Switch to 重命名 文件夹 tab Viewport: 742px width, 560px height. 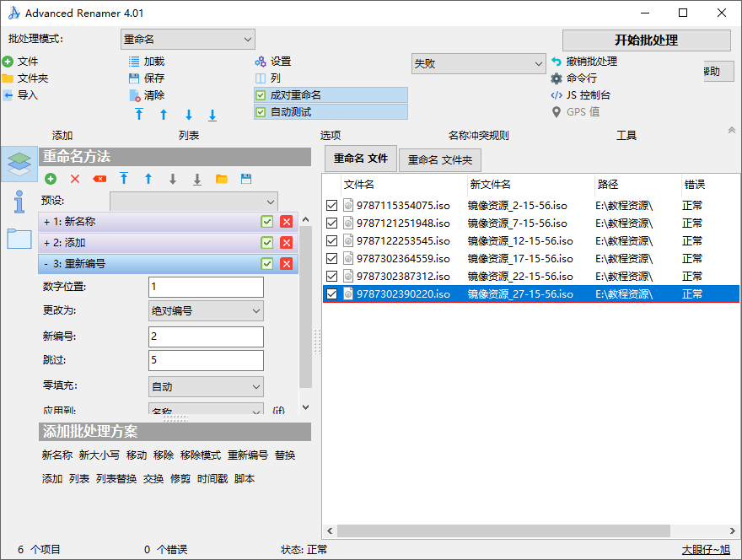(x=440, y=160)
